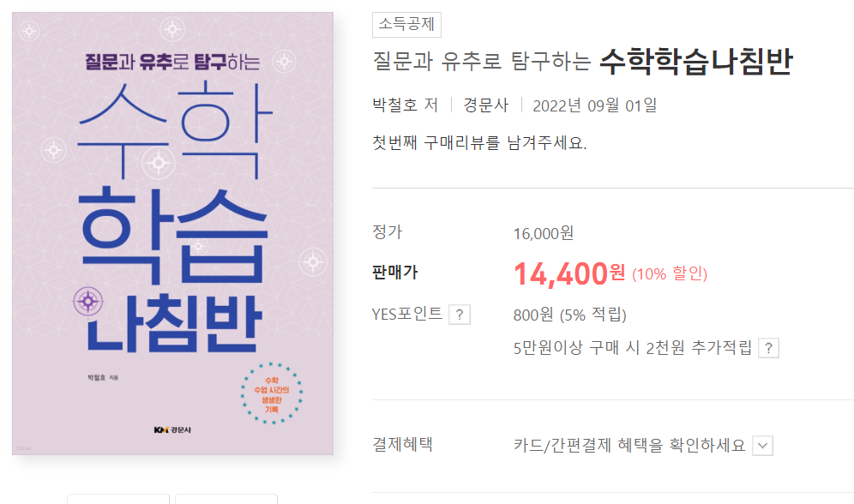Click the (10% 할인) discount text
Image resolution: width=854 pixels, height=504 pixels.
click(x=670, y=274)
